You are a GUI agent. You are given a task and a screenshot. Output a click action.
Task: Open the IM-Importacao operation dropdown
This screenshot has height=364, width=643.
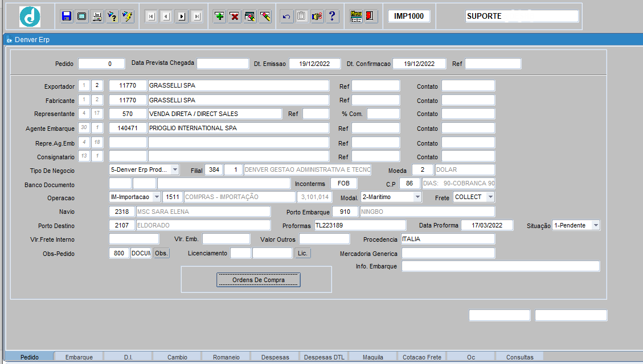point(157,197)
